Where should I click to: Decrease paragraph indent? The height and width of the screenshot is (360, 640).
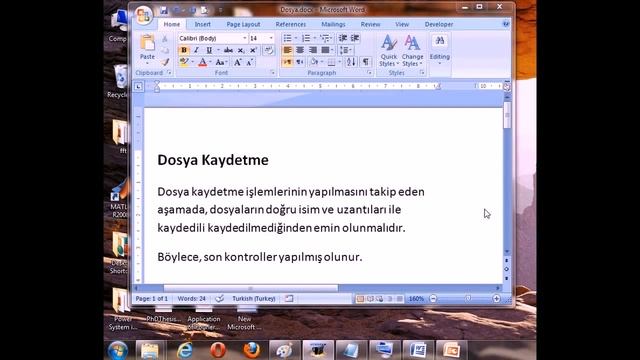pyautogui.click(x=342, y=38)
